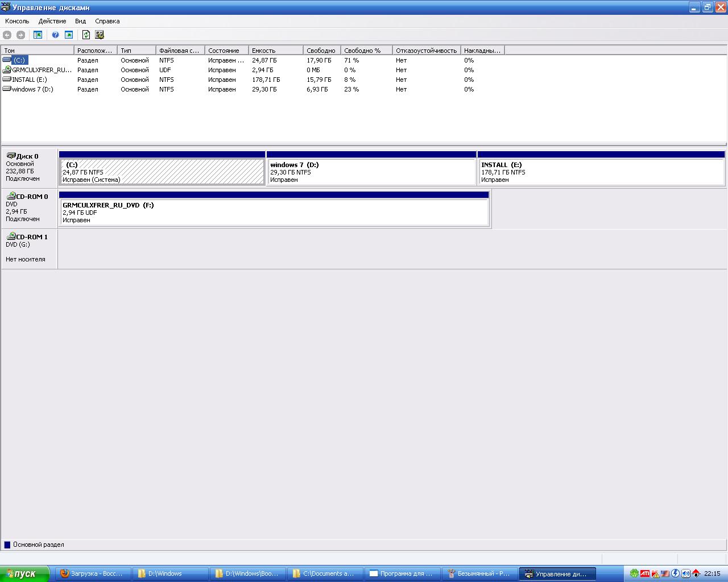Sort by the Свободно column header
This screenshot has height=582, width=728.
322,51
